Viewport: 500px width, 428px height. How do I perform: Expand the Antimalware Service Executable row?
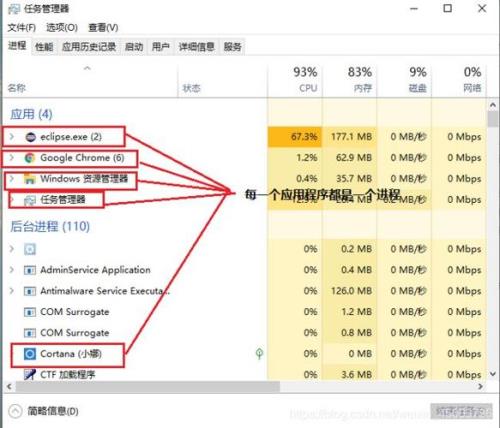point(12,291)
